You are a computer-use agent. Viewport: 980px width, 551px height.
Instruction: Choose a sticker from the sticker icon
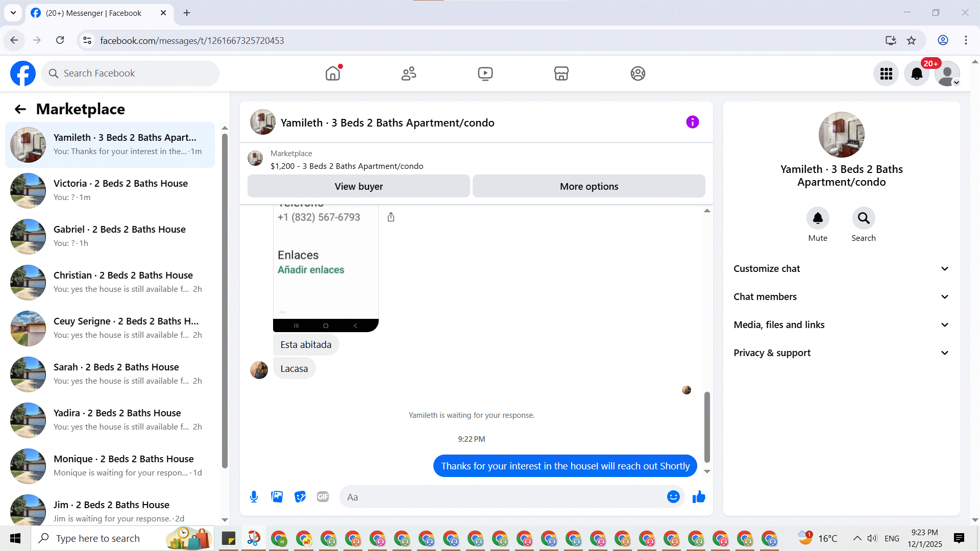(300, 497)
